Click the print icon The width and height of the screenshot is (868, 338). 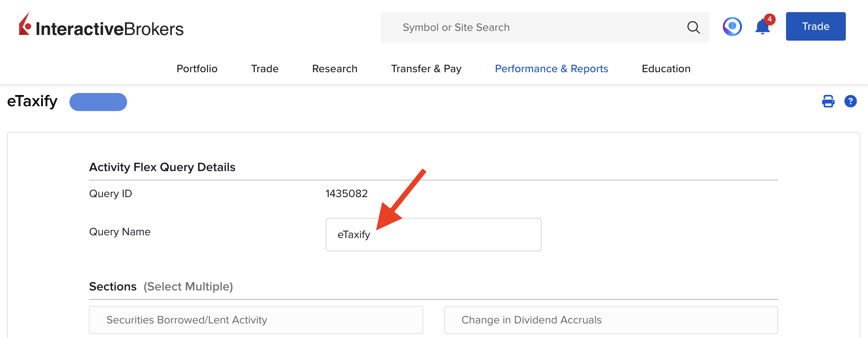[x=828, y=101]
